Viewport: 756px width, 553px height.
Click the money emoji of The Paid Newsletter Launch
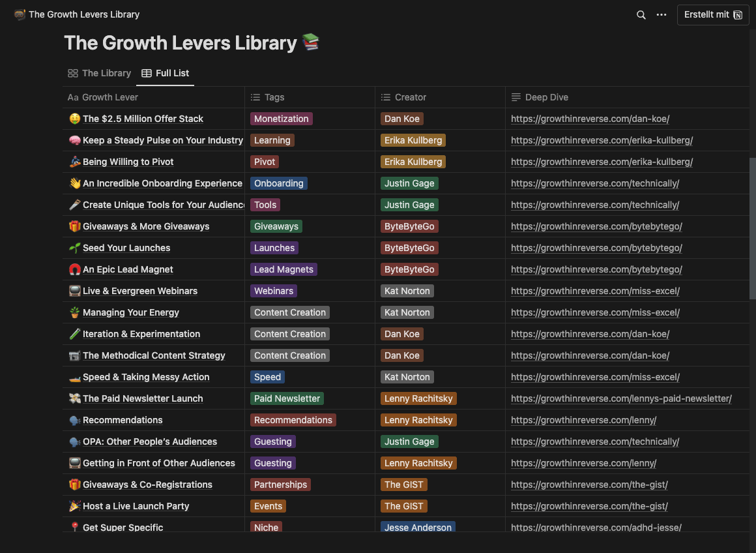[x=74, y=398]
